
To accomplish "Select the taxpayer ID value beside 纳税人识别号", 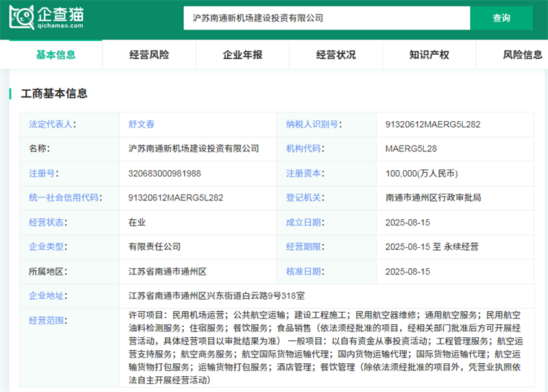I will coord(433,125).
